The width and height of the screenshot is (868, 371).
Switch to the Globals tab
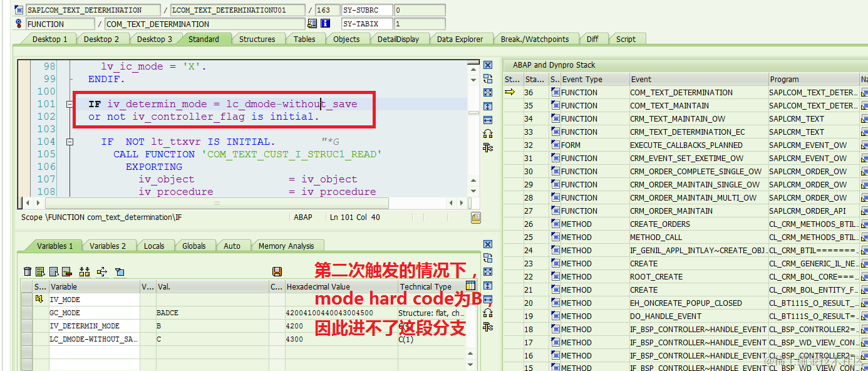pyautogui.click(x=194, y=246)
